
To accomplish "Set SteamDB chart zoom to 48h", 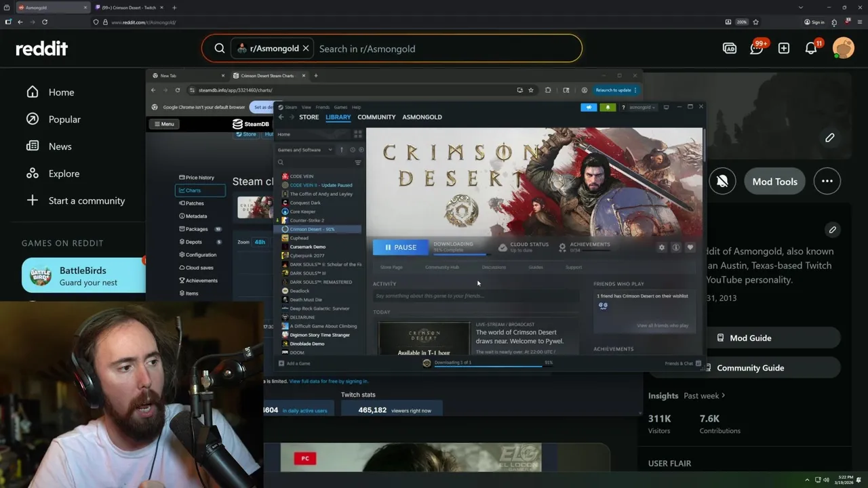I will point(260,242).
